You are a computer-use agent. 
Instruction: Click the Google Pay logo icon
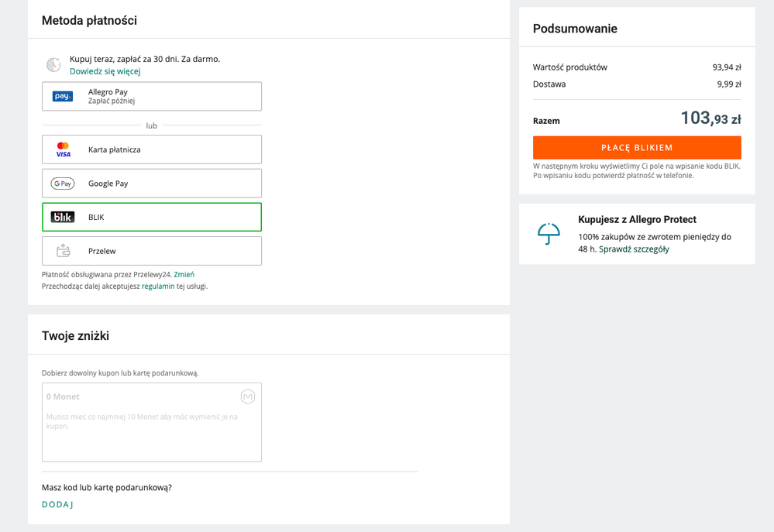pos(63,184)
